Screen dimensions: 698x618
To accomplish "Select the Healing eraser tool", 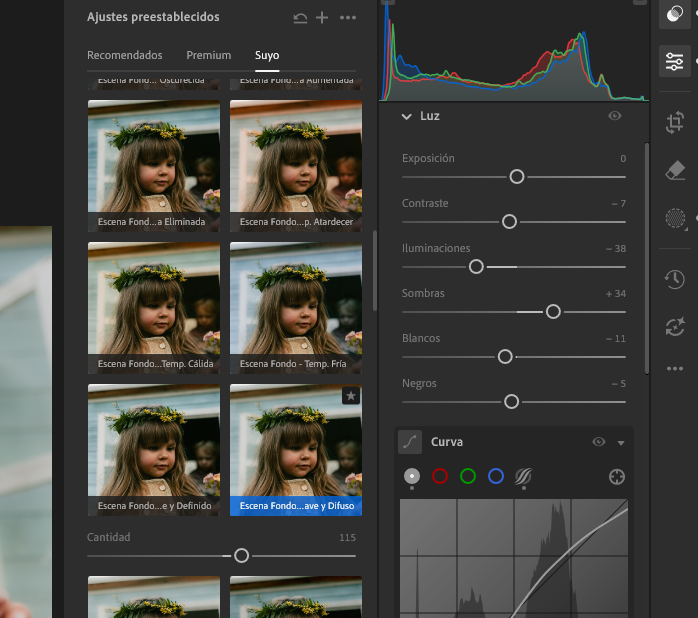I will 675,171.
